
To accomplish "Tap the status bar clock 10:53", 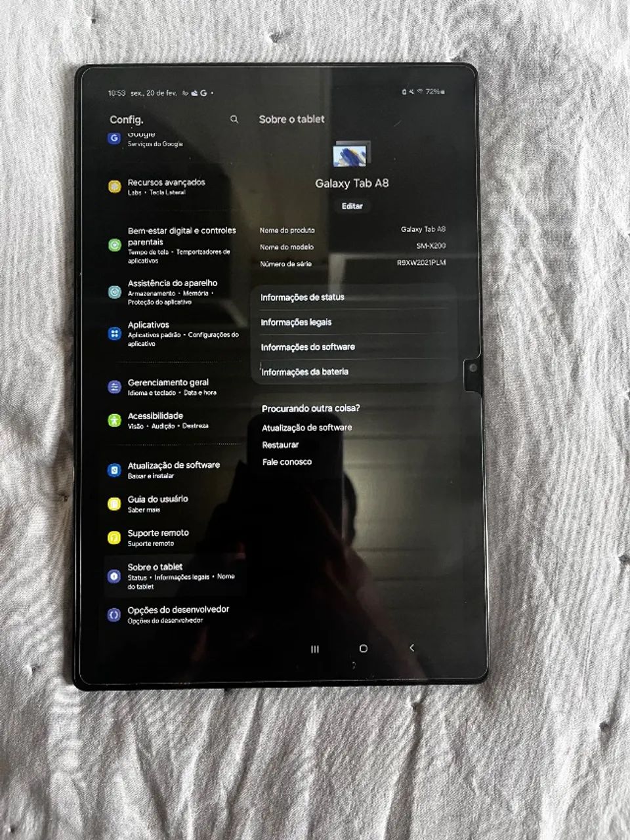I will tap(117, 93).
